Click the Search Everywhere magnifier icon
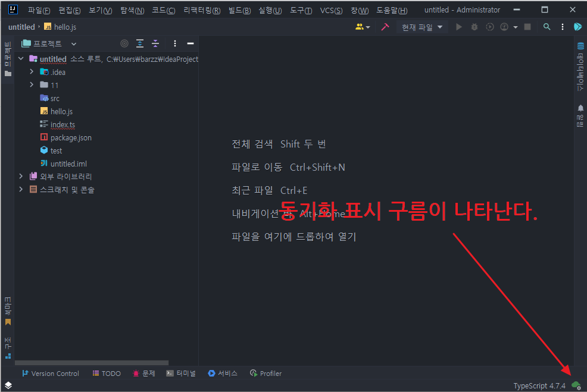This screenshot has width=587, height=392. [547, 27]
